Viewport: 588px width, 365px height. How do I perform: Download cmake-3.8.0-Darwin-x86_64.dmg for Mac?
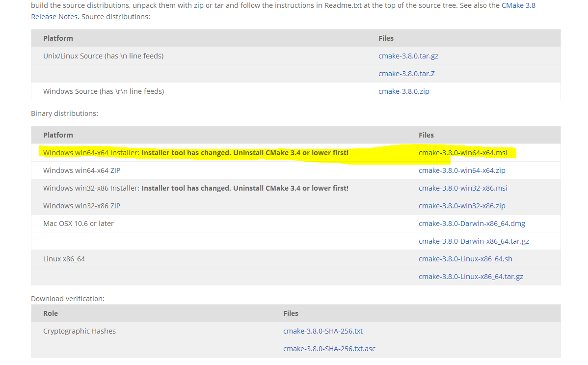[472, 224]
